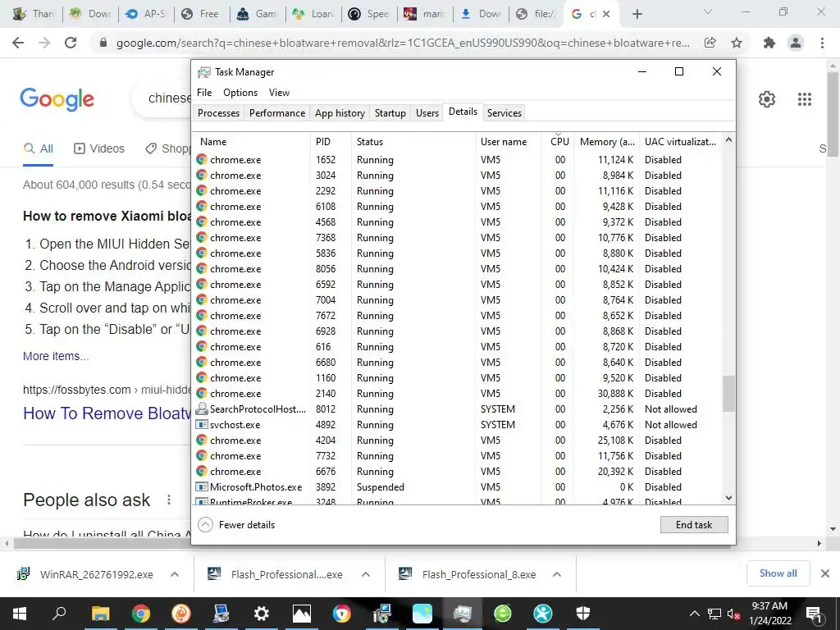Screen dimensions: 840x630
Task: Click the Chrome address bar URL
Action: (402, 43)
